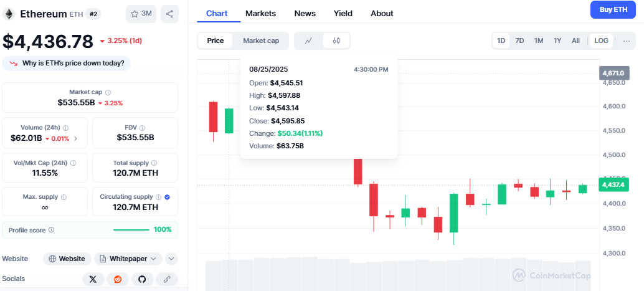Open the Website link button
644x291 pixels.
67,259
